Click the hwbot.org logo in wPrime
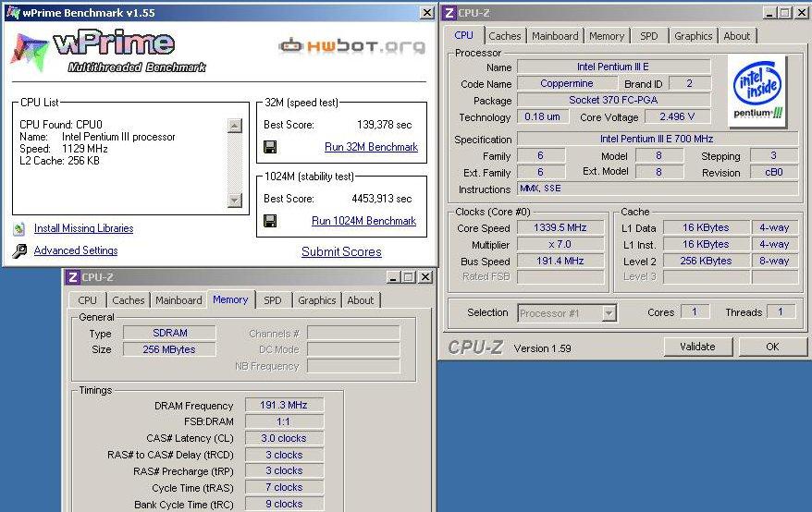The width and height of the screenshot is (812, 512). pyautogui.click(x=352, y=46)
